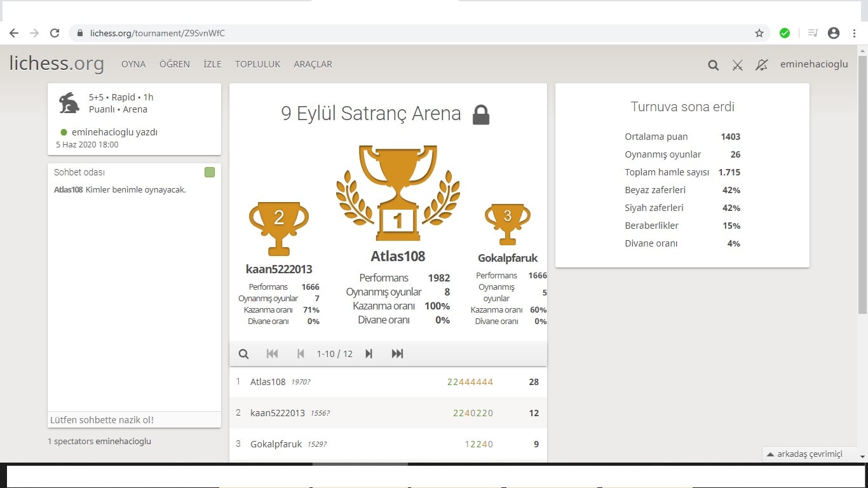Jump to first standings page
Screen dimensions: 868x488
[272, 354]
